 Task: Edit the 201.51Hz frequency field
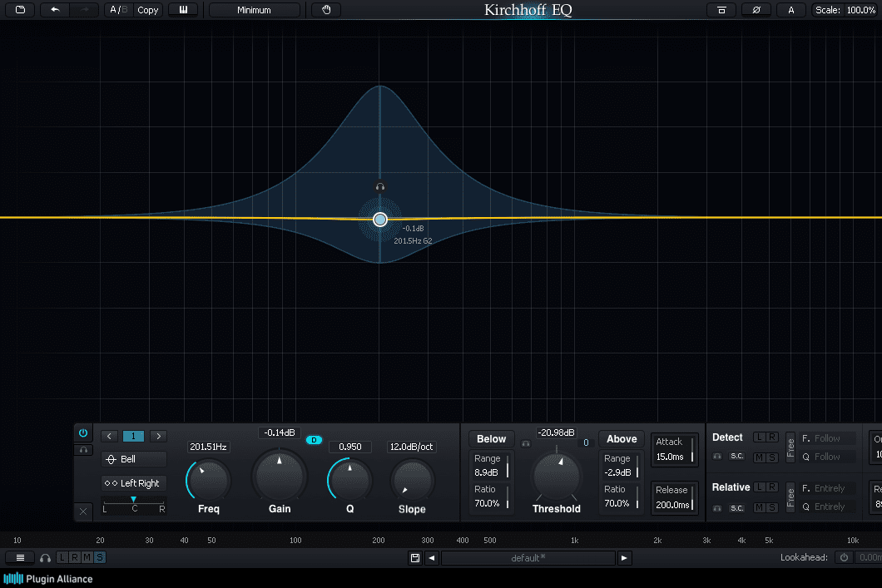[208, 447]
